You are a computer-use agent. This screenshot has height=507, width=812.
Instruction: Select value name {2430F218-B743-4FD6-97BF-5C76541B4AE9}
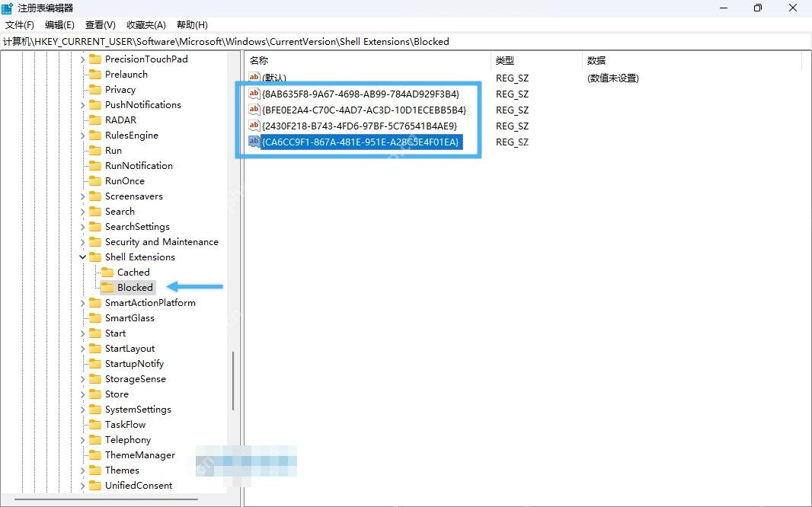[360, 126]
